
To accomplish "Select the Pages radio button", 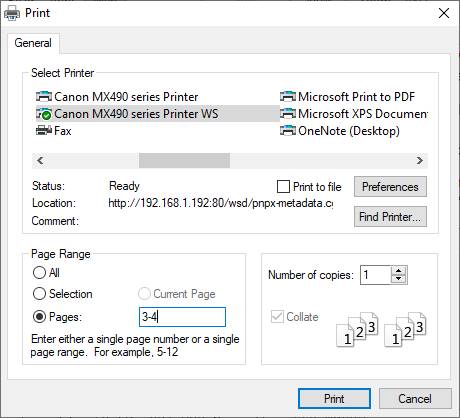I will pos(39,316).
